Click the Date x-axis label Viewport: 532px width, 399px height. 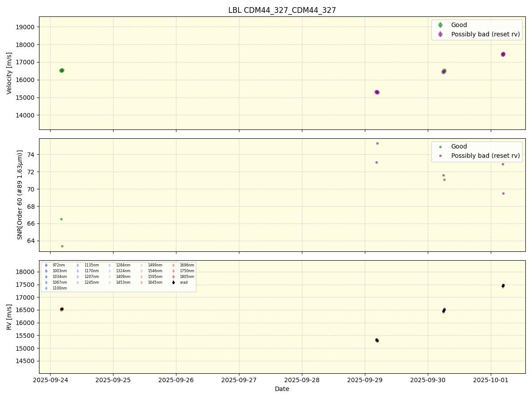tap(282, 389)
